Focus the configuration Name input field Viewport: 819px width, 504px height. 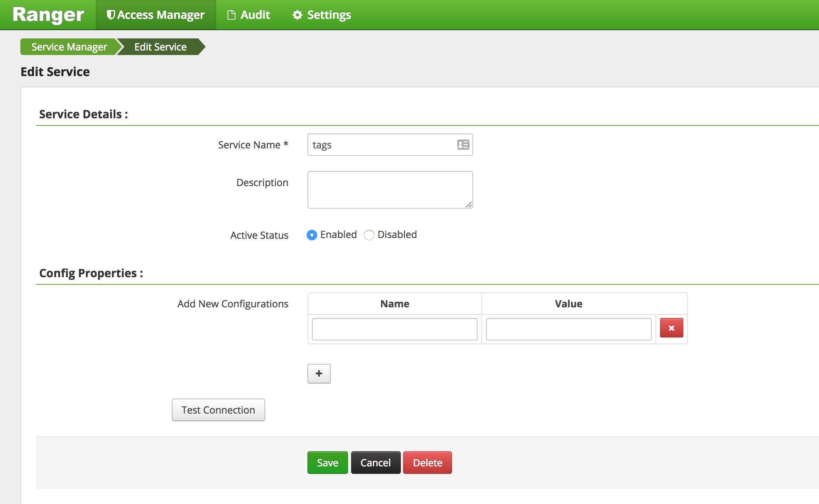tap(394, 329)
